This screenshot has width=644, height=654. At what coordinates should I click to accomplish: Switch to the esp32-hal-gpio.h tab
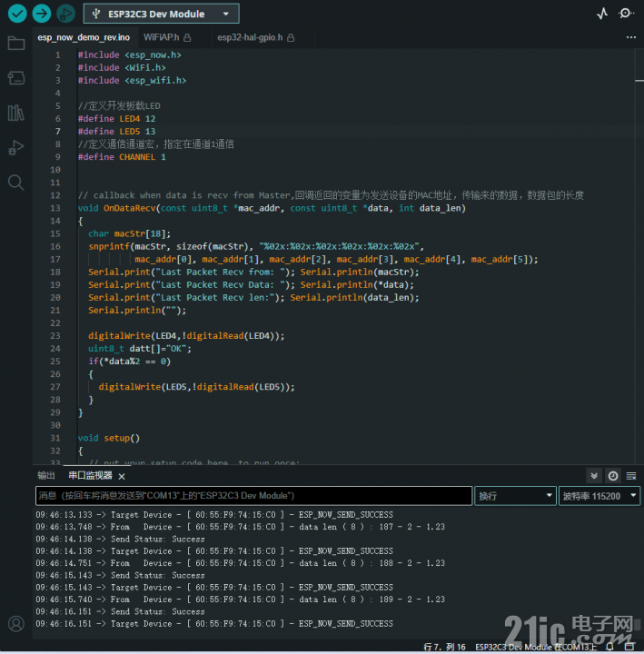click(255, 37)
